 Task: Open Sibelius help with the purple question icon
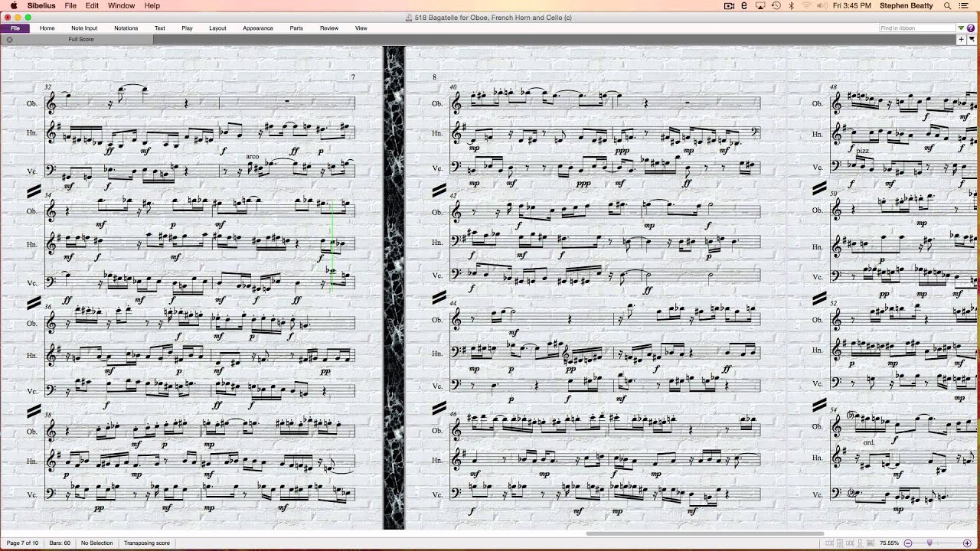(971, 28)
